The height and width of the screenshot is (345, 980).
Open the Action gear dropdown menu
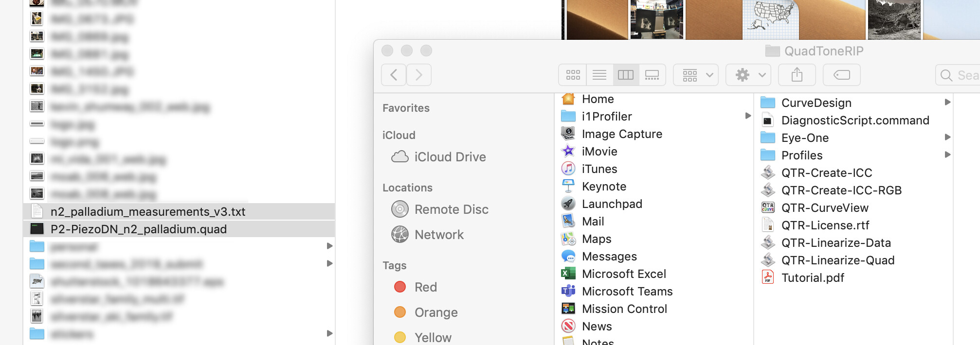point(748,75)
